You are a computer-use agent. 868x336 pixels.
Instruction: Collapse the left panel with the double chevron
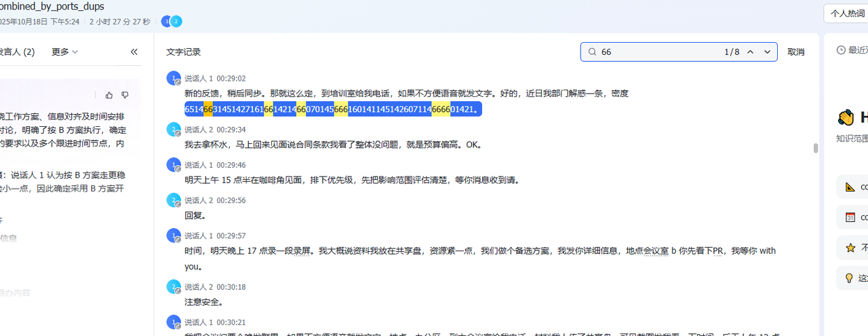(x=134, y=52)
